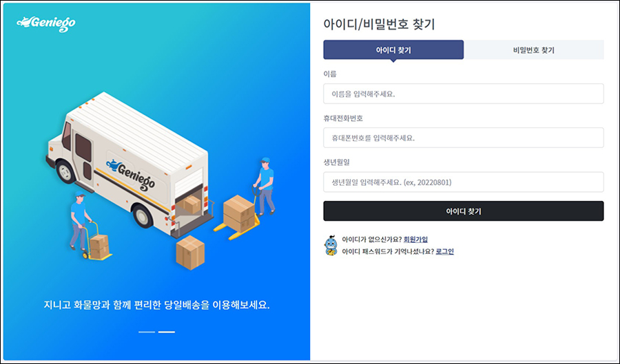Click the single cardboard box on the ground

coord(190,253)
